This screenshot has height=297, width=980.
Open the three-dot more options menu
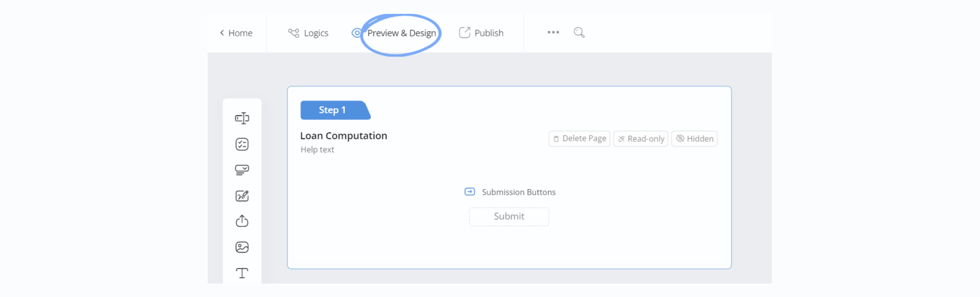point(553,33)
